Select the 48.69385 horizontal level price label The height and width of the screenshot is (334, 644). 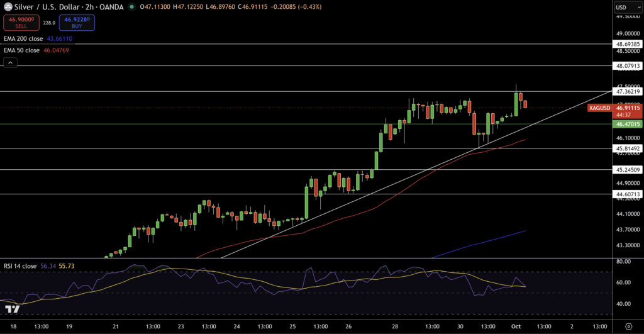(x=627, y=44)
